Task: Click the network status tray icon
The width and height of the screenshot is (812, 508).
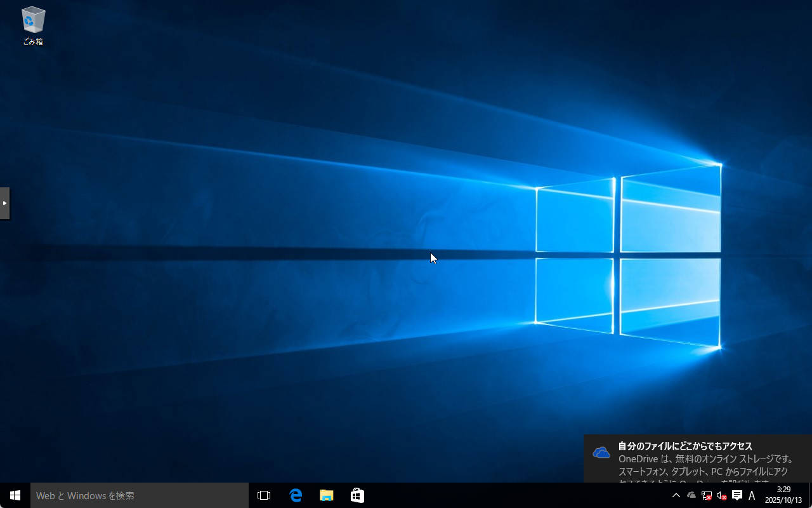Action: [706, 495]
